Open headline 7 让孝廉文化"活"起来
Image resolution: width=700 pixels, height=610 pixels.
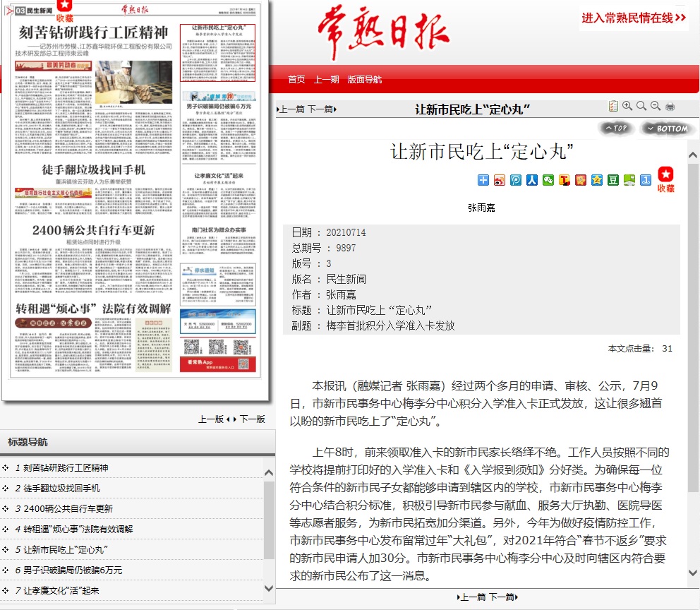click(x=61, y=591)
